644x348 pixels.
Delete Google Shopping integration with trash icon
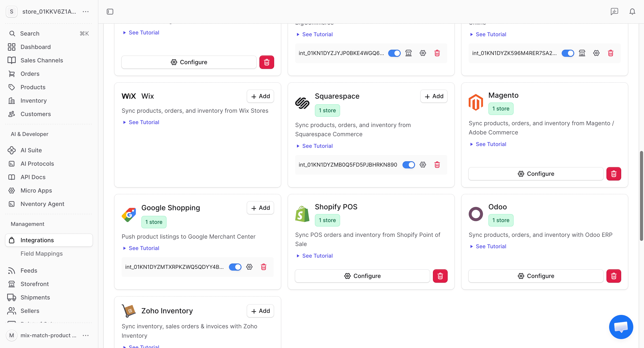(x=263, y=267)
